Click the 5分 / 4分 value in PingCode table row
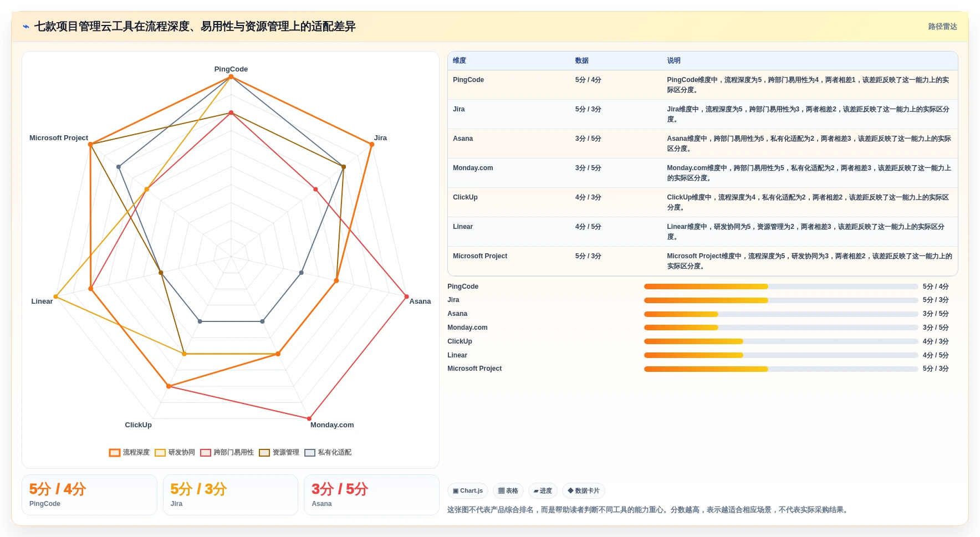 pos(588,80)
